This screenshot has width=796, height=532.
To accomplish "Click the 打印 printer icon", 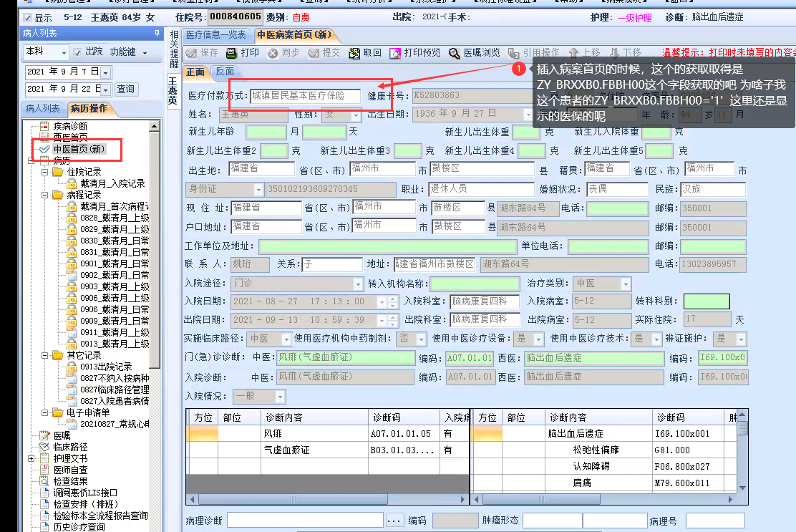I will [231, 53].
